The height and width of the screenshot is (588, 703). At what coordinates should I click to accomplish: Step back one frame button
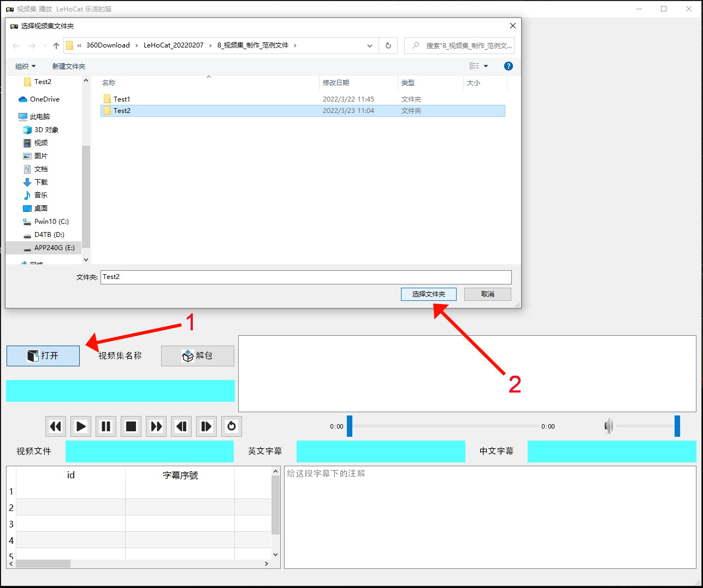(x=181, y=426)
